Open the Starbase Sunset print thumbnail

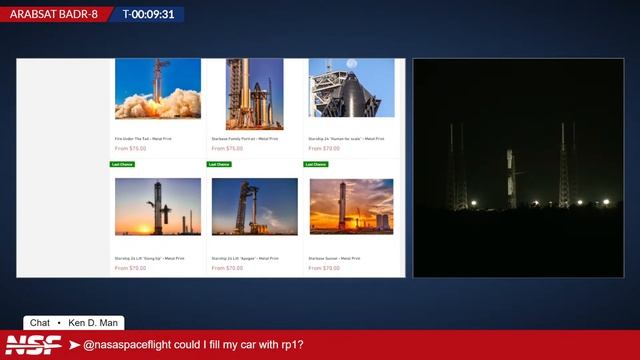(351, 207)
